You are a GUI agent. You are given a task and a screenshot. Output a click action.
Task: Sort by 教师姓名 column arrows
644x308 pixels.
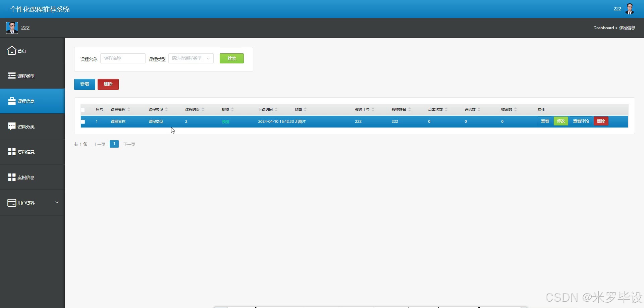tap(410, 109)
